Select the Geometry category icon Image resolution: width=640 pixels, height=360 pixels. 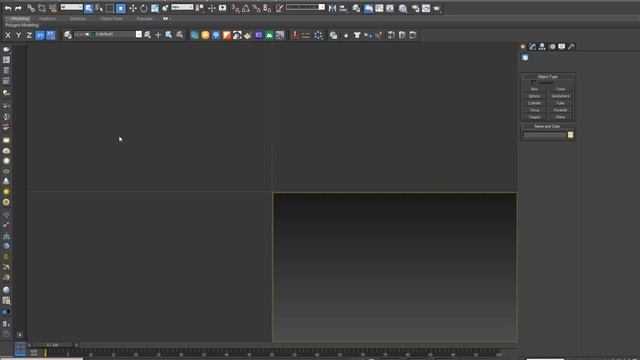coord(525,58)
